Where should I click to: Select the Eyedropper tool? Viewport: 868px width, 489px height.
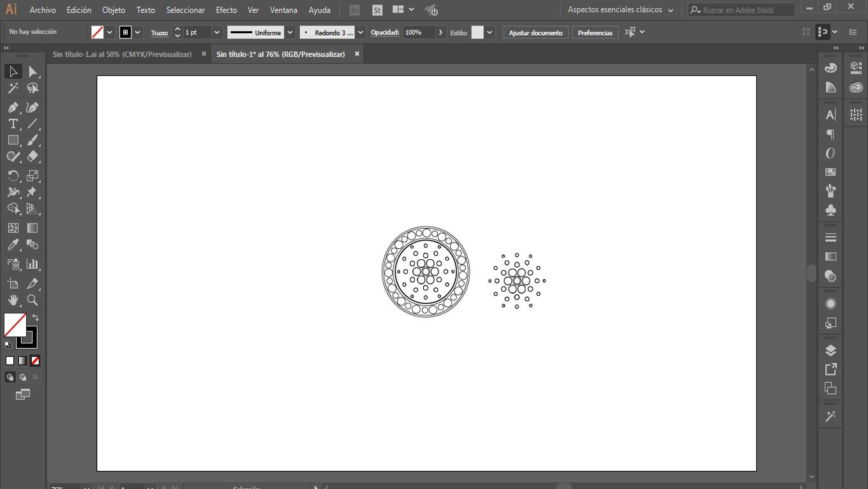pos(13,244)
